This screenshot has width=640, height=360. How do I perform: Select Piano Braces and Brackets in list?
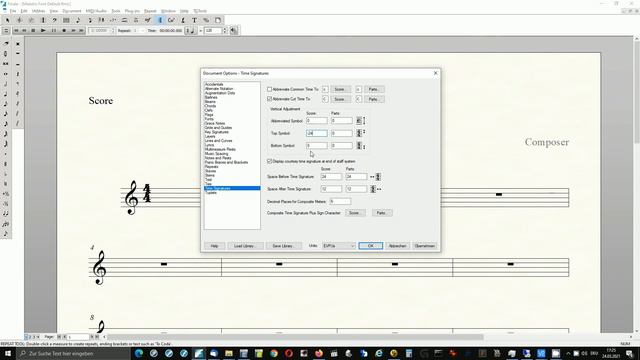coord(226,162)
